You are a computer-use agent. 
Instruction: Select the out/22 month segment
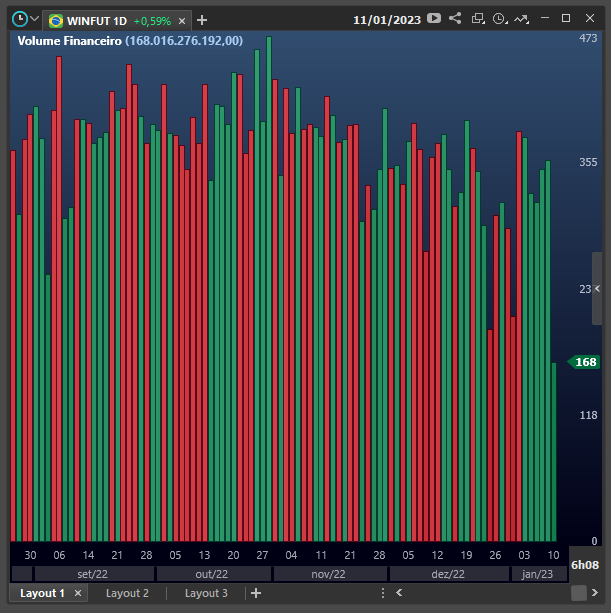[x=214, y=574]
